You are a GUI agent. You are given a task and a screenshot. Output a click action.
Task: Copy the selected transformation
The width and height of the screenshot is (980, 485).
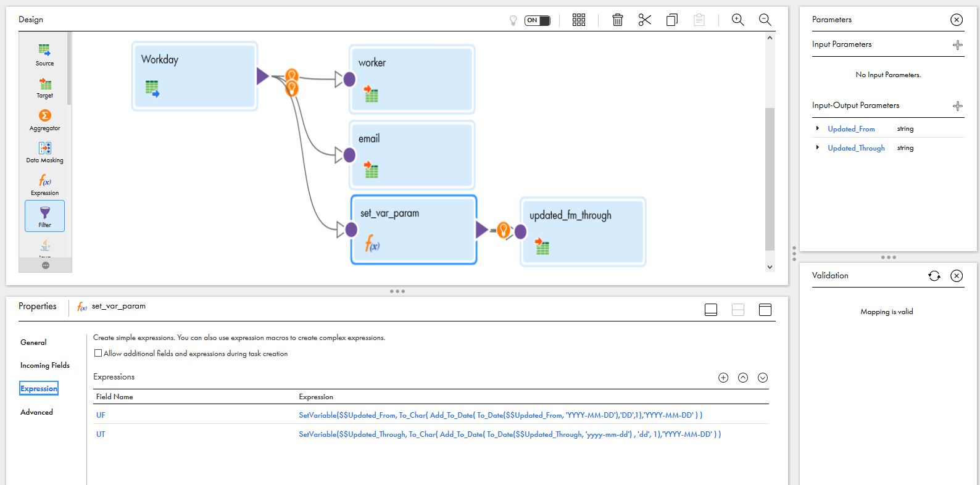pos(672,20)
